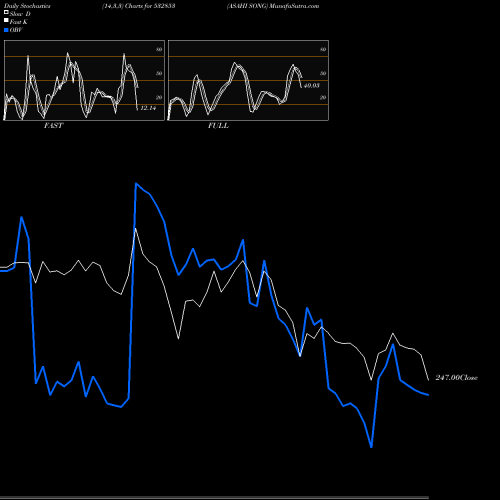Image resolution: width=500 pixels, height=500 pixels.
Task: Click the horizontal scrollbar at chart bottom
Action: pos(214,498)
